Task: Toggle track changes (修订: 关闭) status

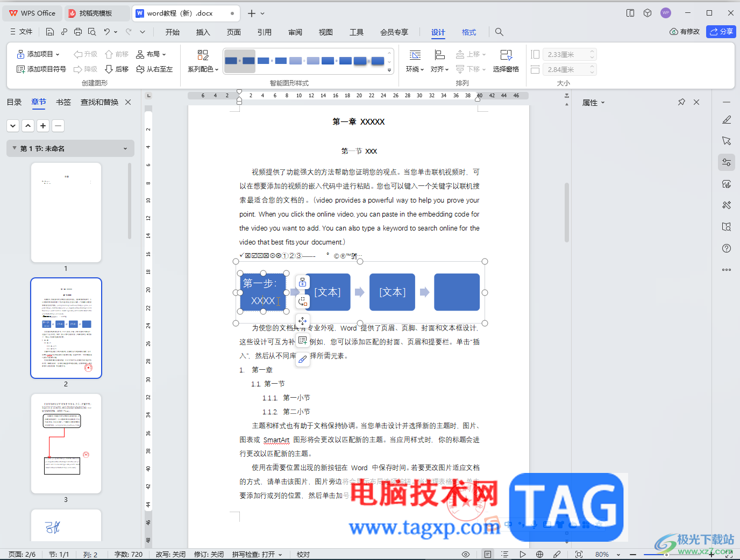Action: tap(209, 554)
